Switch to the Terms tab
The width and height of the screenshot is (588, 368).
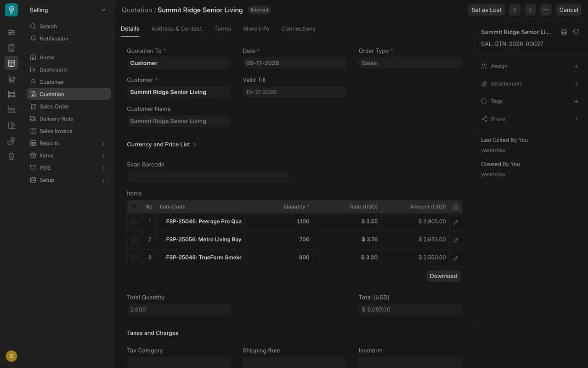pyautogui.click(x=222, y=29)
